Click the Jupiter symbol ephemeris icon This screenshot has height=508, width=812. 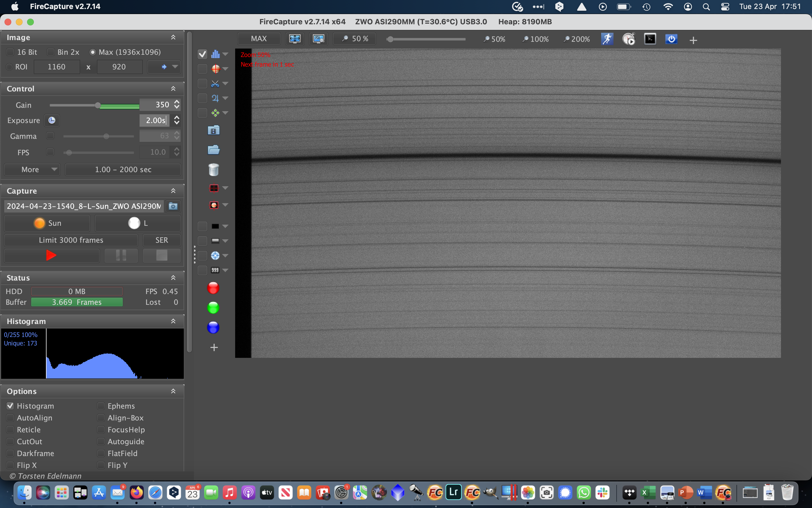pos(215,98)
